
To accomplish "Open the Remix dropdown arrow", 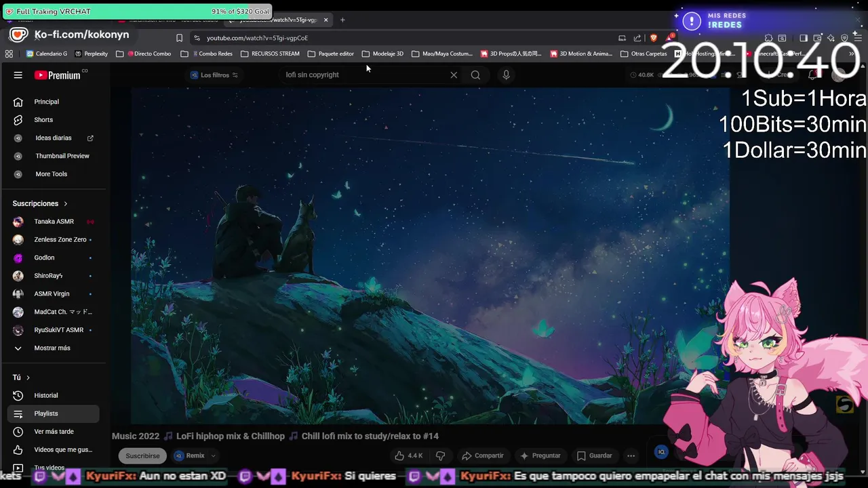I will pos(213,456).
